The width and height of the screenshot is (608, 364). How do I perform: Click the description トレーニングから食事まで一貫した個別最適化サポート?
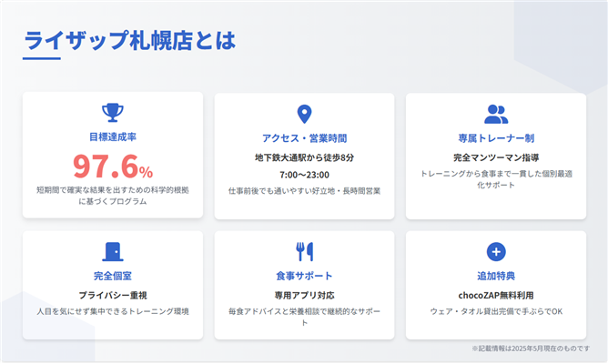pos(496,179)
